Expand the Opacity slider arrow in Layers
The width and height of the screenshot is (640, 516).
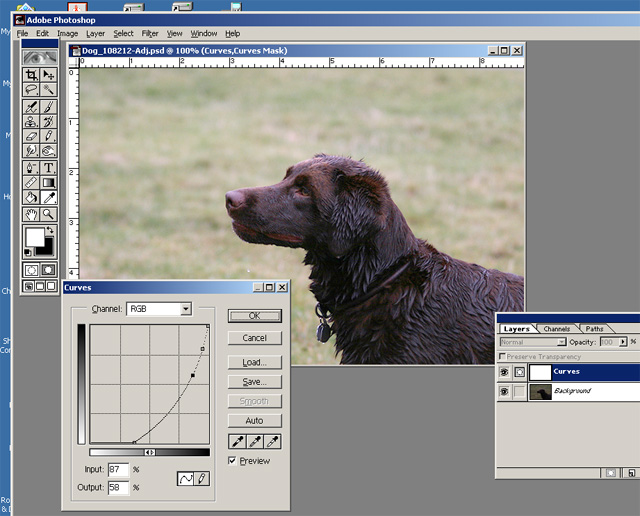(x=624, y=342)
